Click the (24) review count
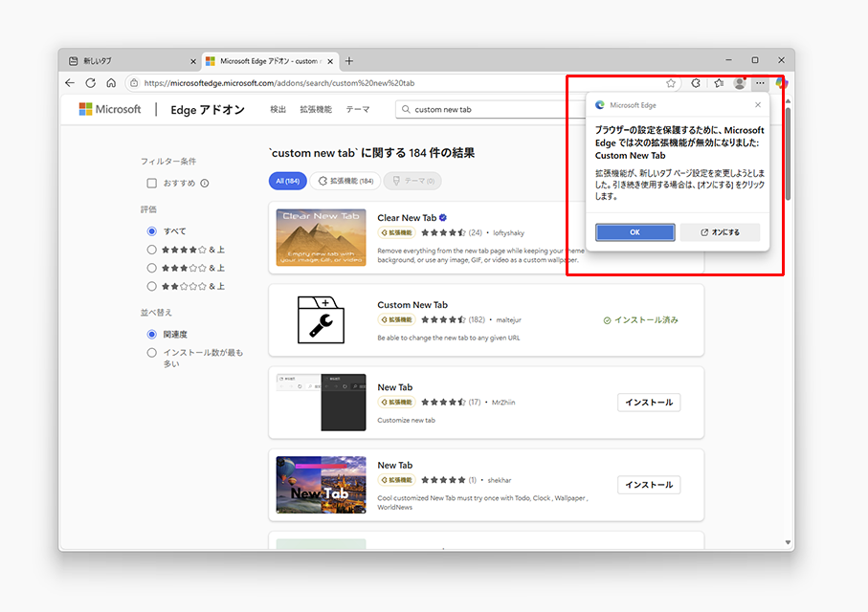 (x=475, y=232)
